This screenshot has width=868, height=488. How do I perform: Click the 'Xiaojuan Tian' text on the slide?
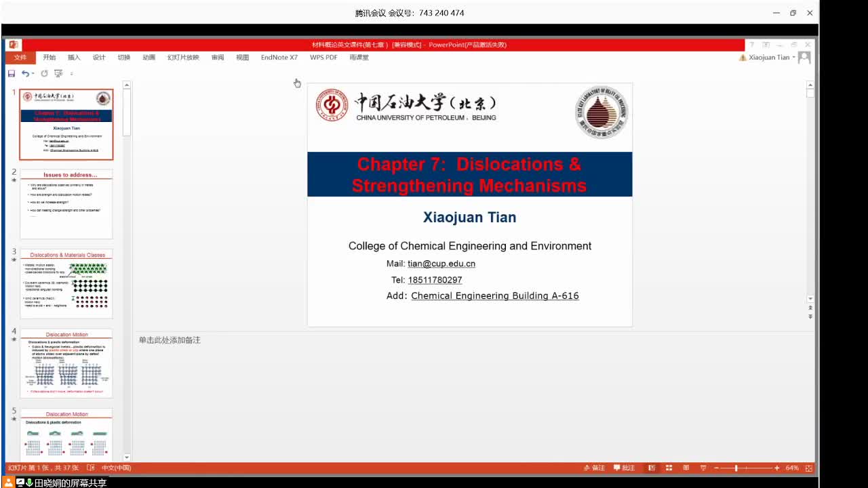470,218
